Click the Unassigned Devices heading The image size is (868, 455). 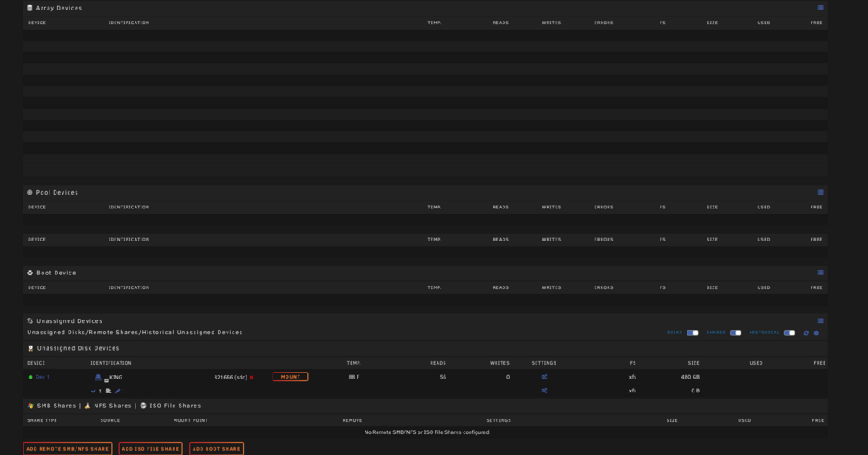69,321
